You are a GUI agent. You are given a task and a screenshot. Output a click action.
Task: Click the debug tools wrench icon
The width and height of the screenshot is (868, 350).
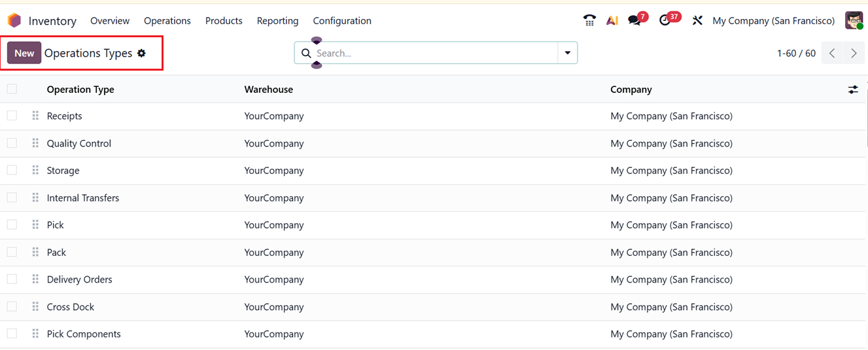(x=697, y=20)
